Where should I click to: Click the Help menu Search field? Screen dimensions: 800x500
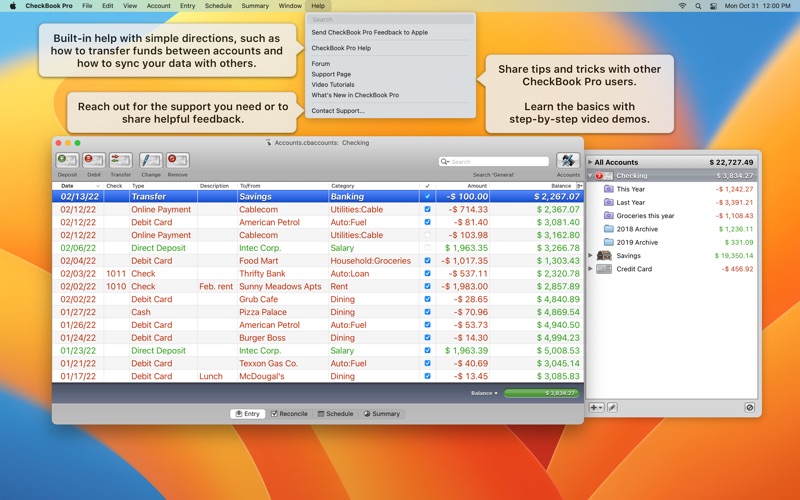[390, 19]
